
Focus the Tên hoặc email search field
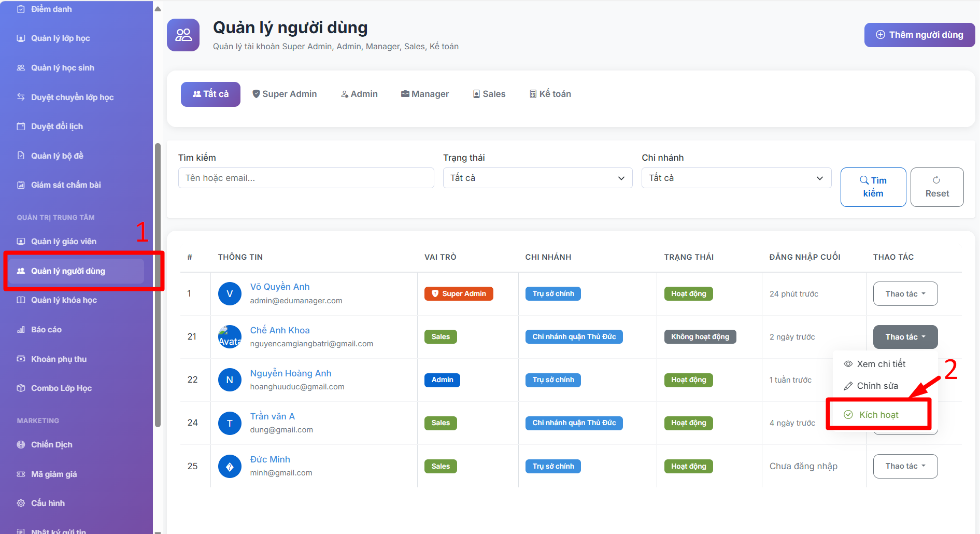[x=306, y=178]
